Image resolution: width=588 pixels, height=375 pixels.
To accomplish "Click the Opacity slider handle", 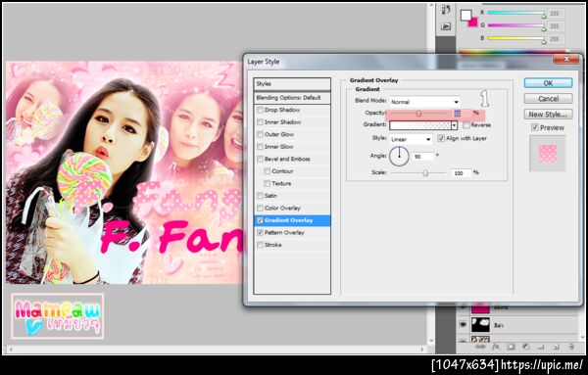I will pyautogui.click(x=418, y=114).
